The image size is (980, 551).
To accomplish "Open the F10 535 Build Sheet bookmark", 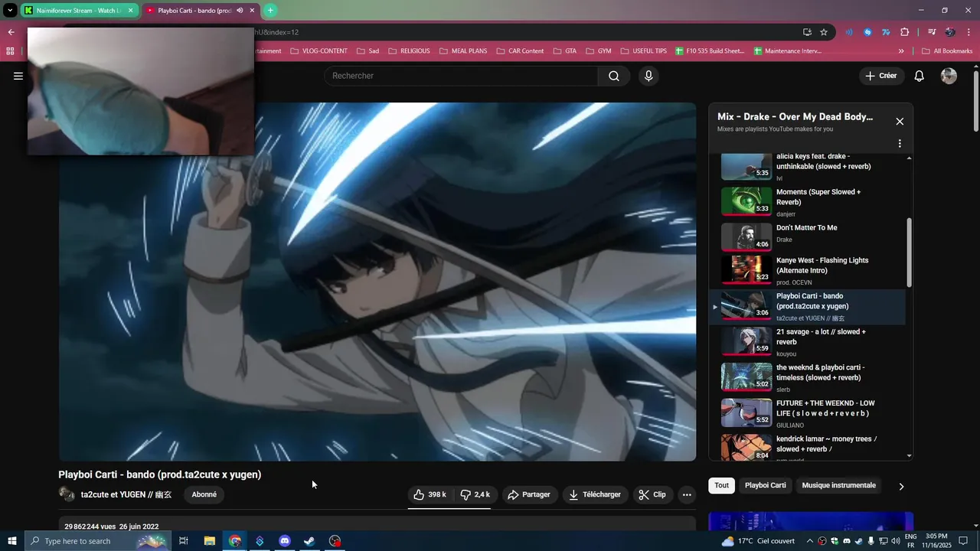I will [710, 51].
